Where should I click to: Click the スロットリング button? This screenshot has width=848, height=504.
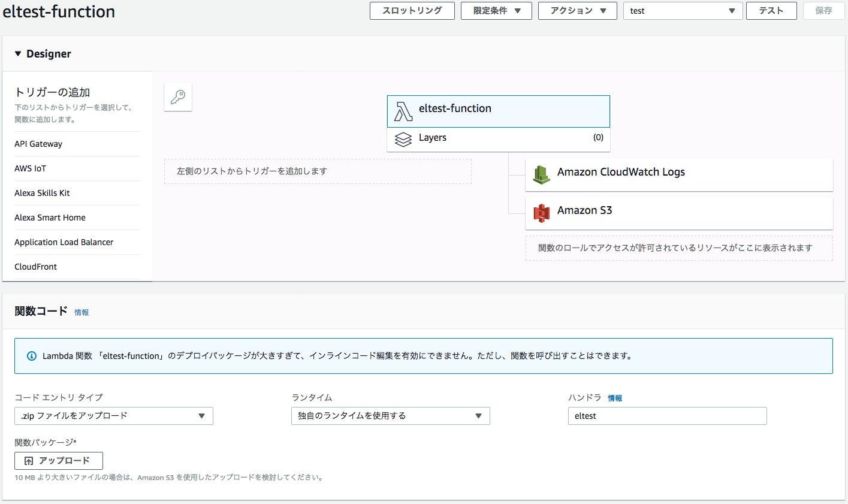[412, 10]
